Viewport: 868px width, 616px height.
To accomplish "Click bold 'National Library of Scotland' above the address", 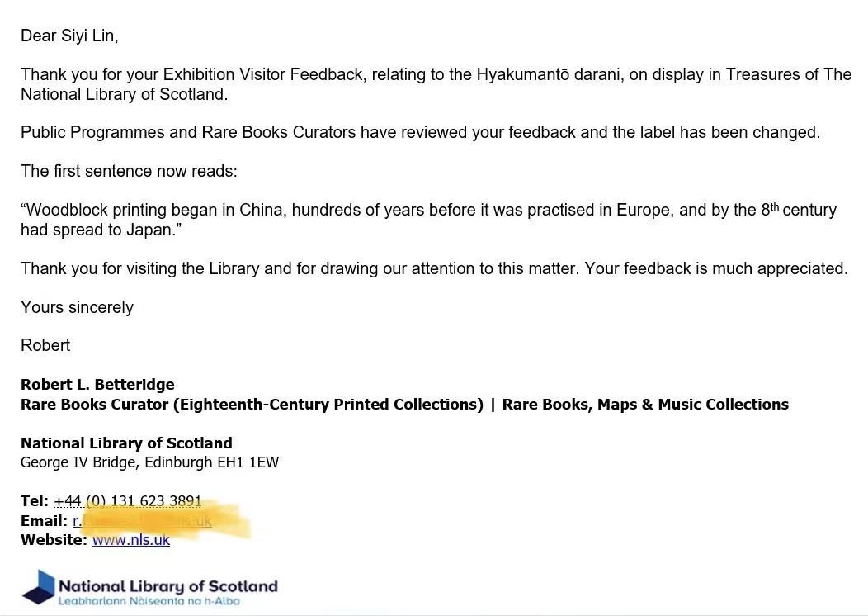I will point(126,443).
